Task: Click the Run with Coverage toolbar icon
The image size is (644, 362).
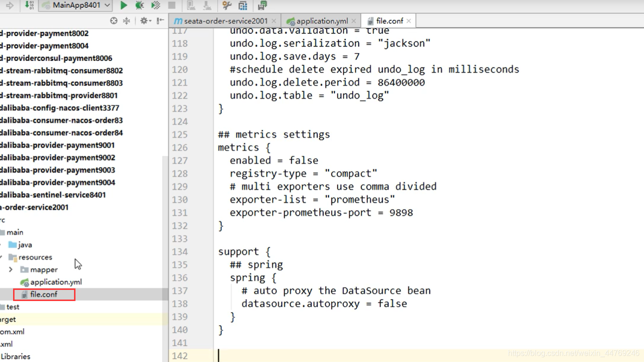Action: (x=155, y=5)
